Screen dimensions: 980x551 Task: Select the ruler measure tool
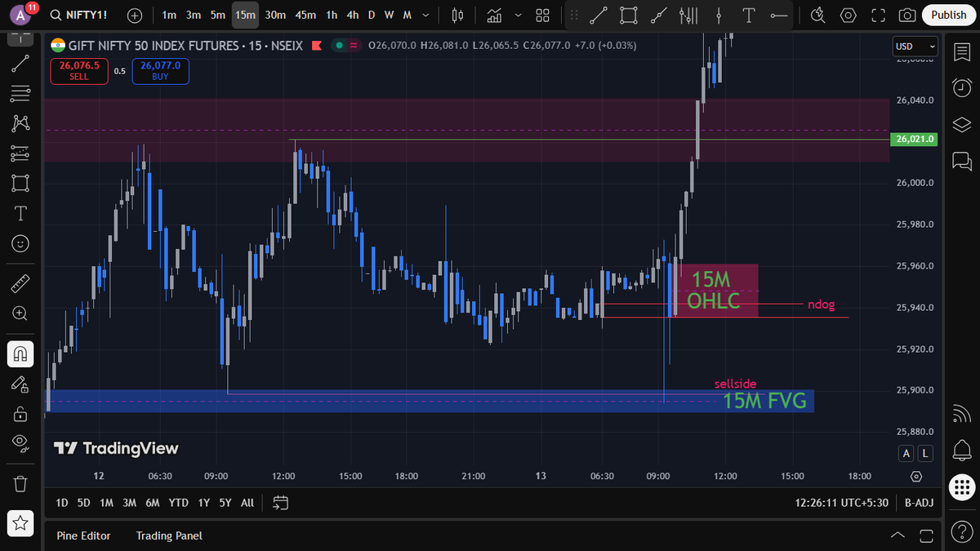click(20, 284)
